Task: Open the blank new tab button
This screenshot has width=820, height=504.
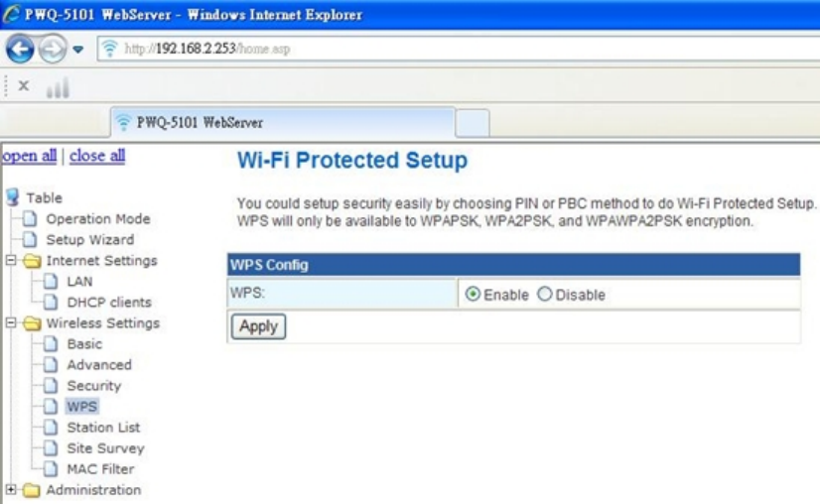Action: pos(473,123)
